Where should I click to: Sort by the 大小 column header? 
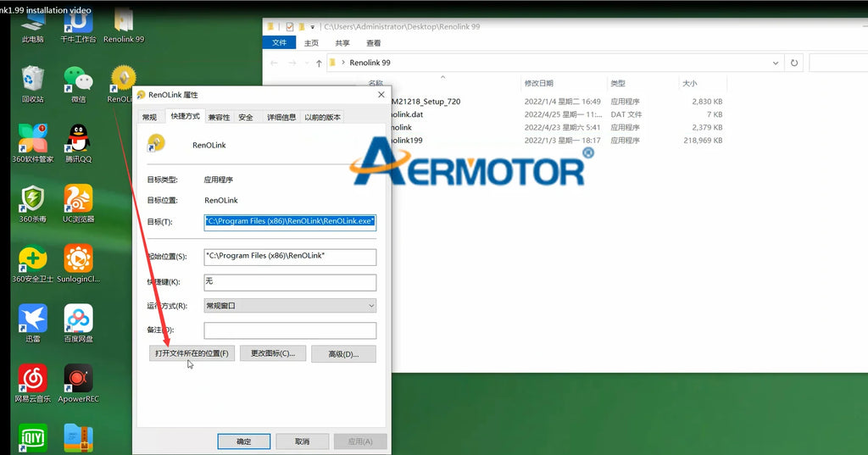(690, 83)
